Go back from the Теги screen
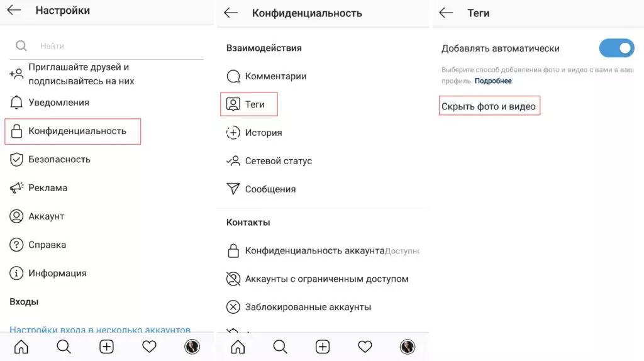Image resolution: width=644 pixels, height=361 pixels. pos(446,13)
